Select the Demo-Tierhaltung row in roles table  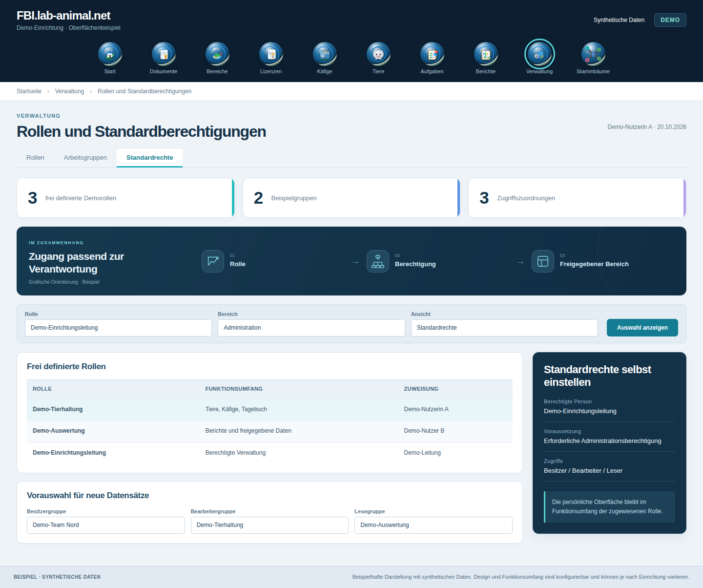(x=269, y=409)
